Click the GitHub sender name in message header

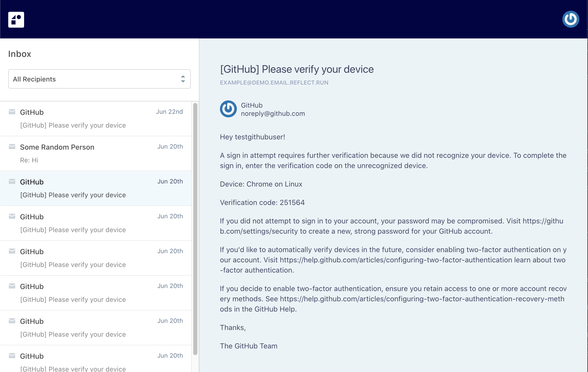252,105
